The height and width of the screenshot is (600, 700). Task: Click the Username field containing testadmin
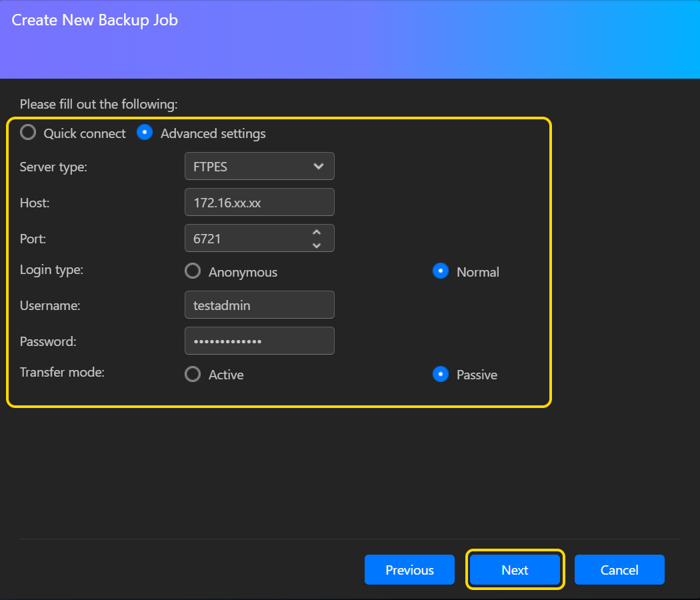click(x=259, y=305)
